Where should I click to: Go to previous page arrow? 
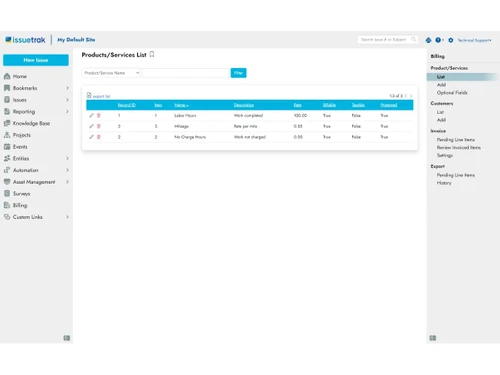pyautogui.click(x=406, y=96)
